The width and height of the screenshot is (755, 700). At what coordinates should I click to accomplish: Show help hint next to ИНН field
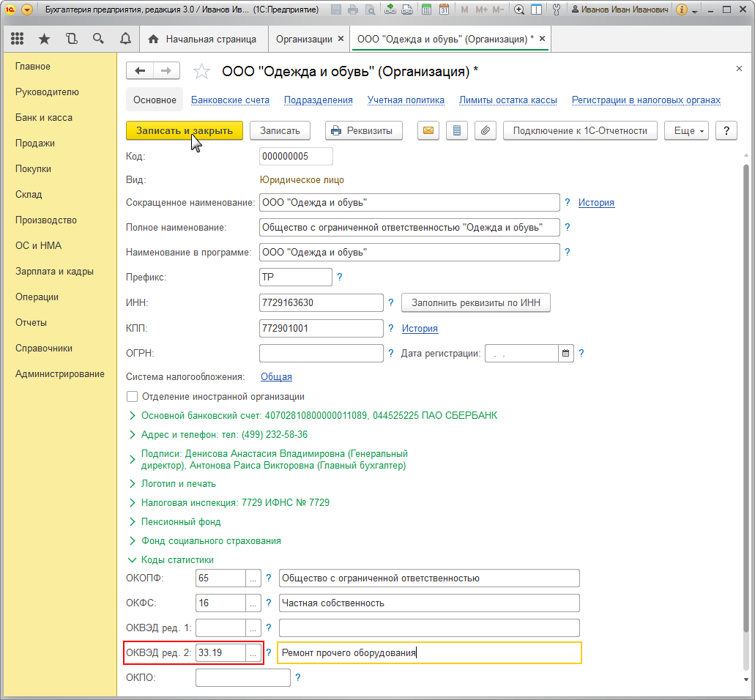[391, 302]
